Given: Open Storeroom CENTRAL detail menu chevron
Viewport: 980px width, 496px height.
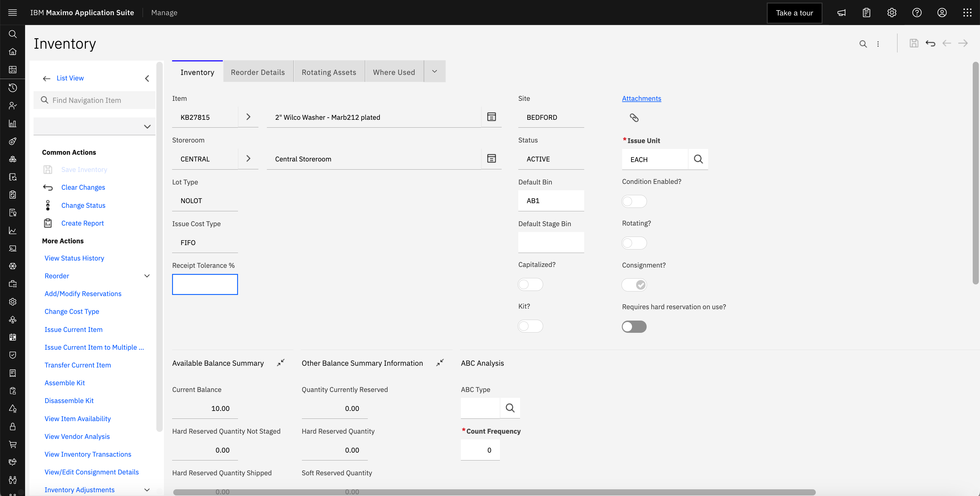Looking at the screenshot, I should point(248,159).
